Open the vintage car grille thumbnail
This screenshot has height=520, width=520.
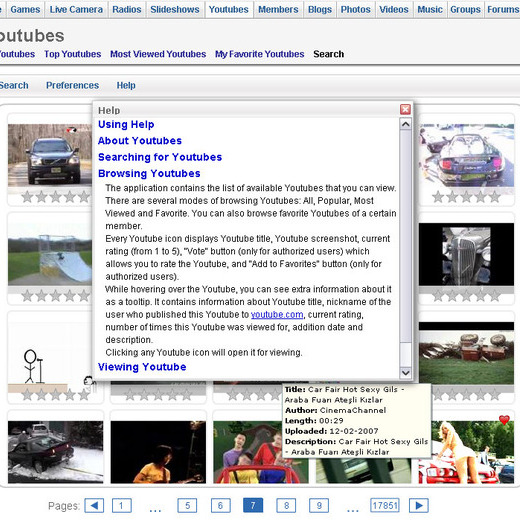[x=466, y=254]
